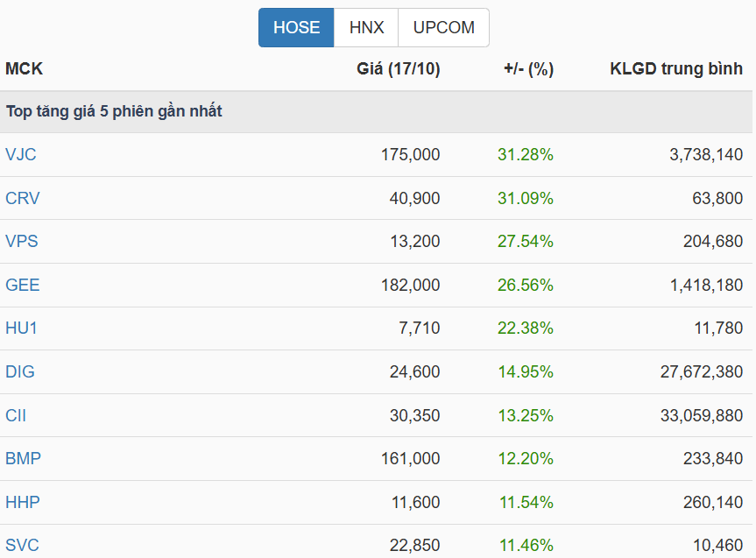This screenshot has height=558, width=756.
Task: Click the CRV ticker link
Action: [23, 198]
